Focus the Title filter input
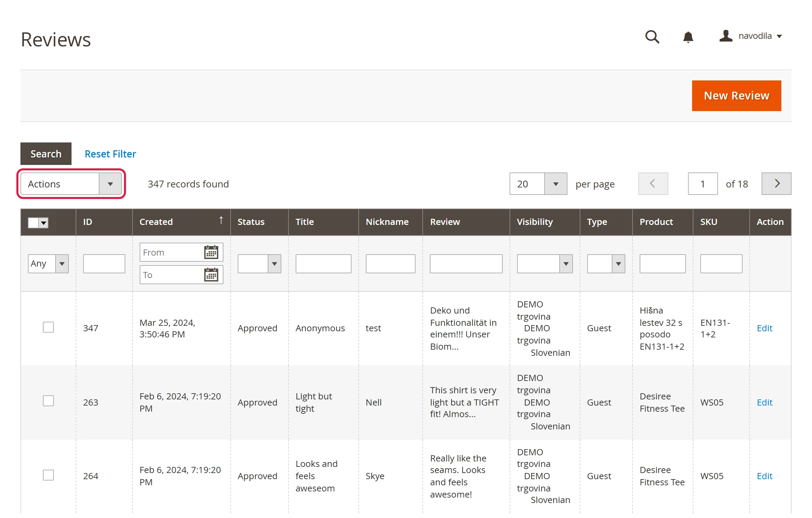Image resolution: width=812 pixels, height=518 pixels. [x=323, y=263]
